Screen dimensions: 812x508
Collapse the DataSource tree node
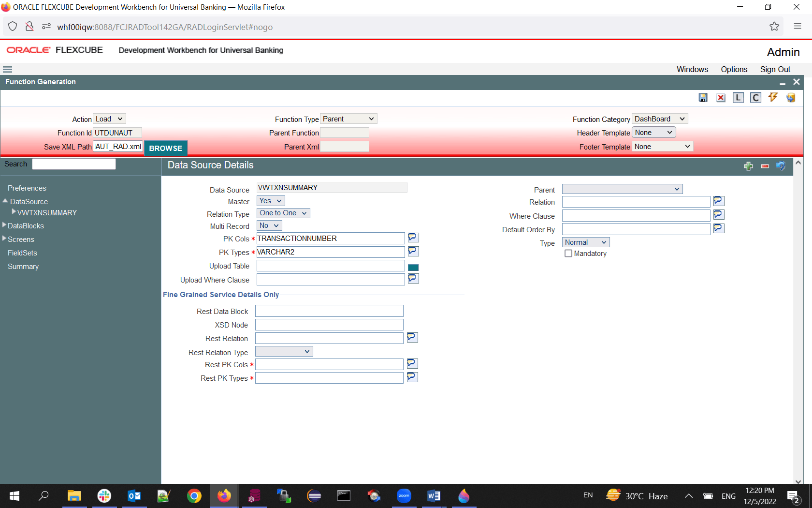point(5,201)
